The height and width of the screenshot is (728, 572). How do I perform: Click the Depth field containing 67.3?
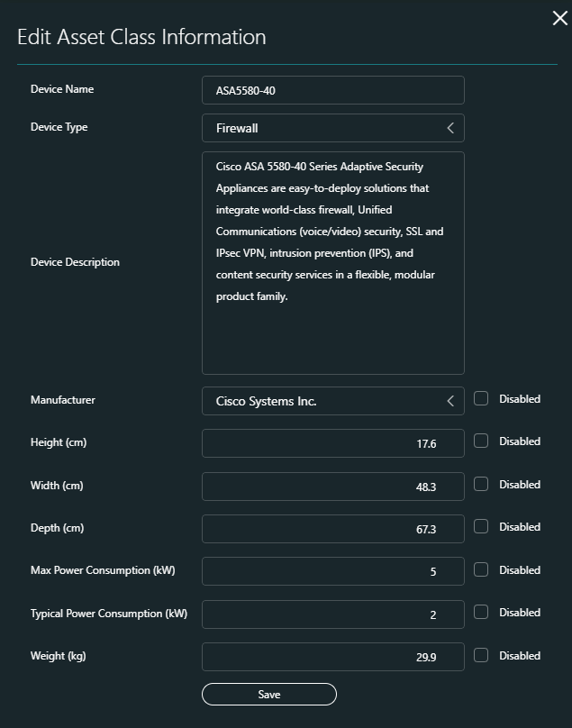333,528
